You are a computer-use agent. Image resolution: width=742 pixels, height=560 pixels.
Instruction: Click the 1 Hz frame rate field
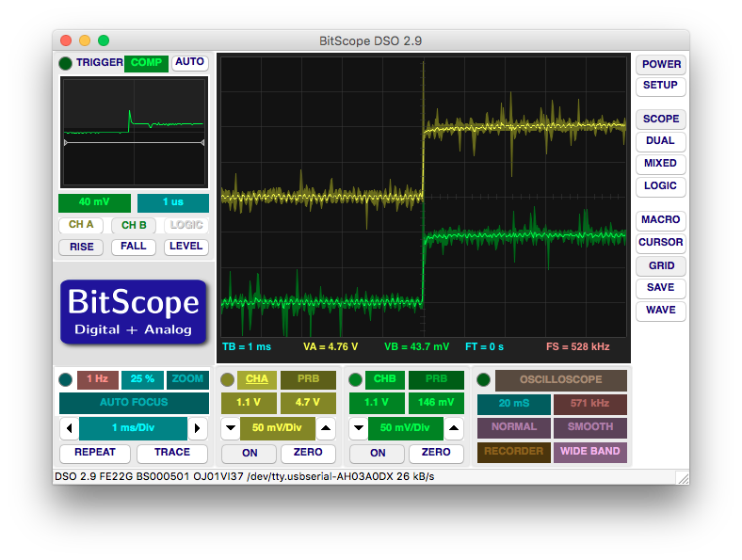point(98,379)
